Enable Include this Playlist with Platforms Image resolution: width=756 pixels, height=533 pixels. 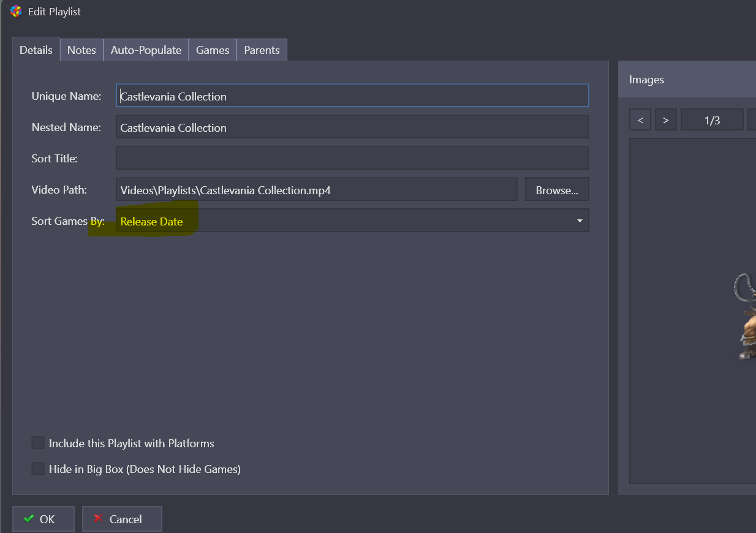pos(38,443)
